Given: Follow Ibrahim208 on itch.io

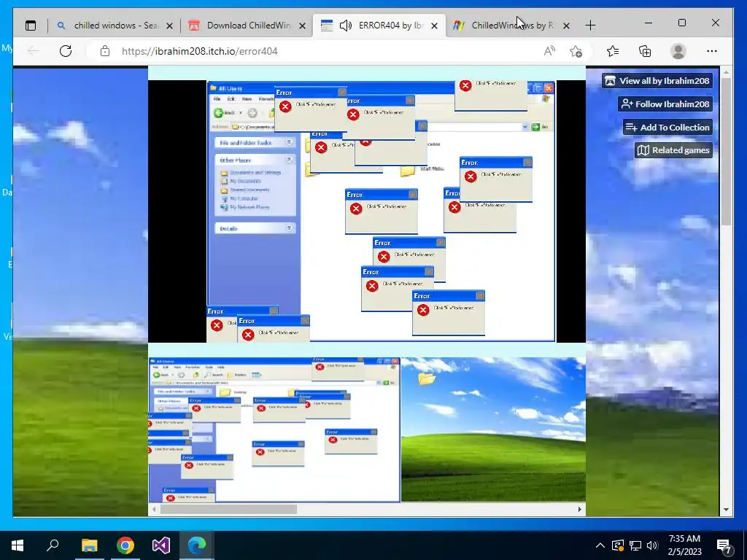Looking at the screenshot, I should (665, 104).
